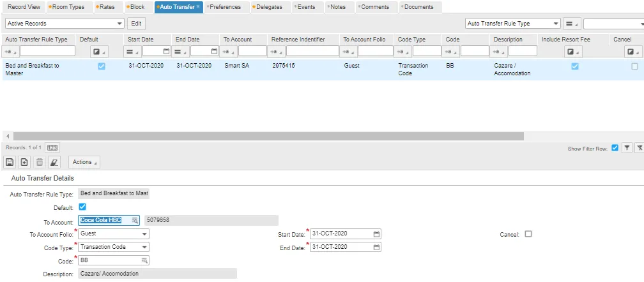Click the Apply Filter funnel icon
644x282 pixels.
tap(626, 148)
